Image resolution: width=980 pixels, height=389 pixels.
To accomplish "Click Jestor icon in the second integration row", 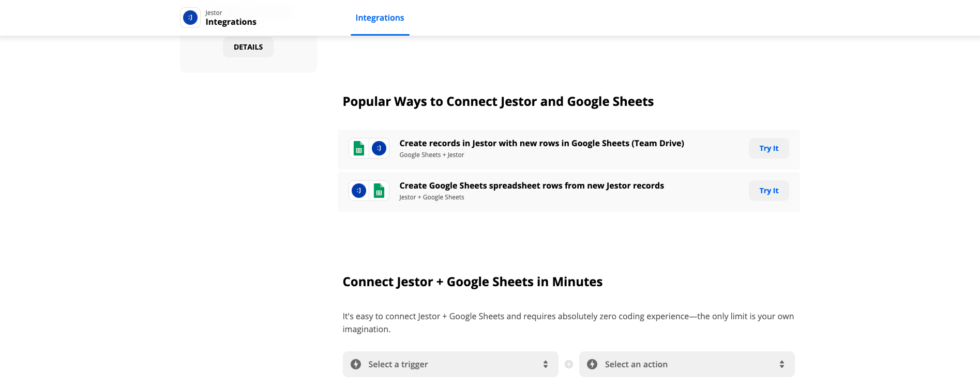I will click(x=359, y=191).
